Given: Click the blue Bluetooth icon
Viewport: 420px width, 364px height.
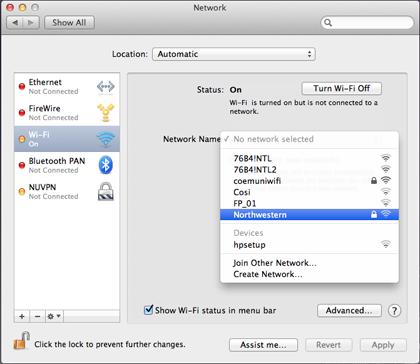Looking at the screenshot, I should 106,165.
